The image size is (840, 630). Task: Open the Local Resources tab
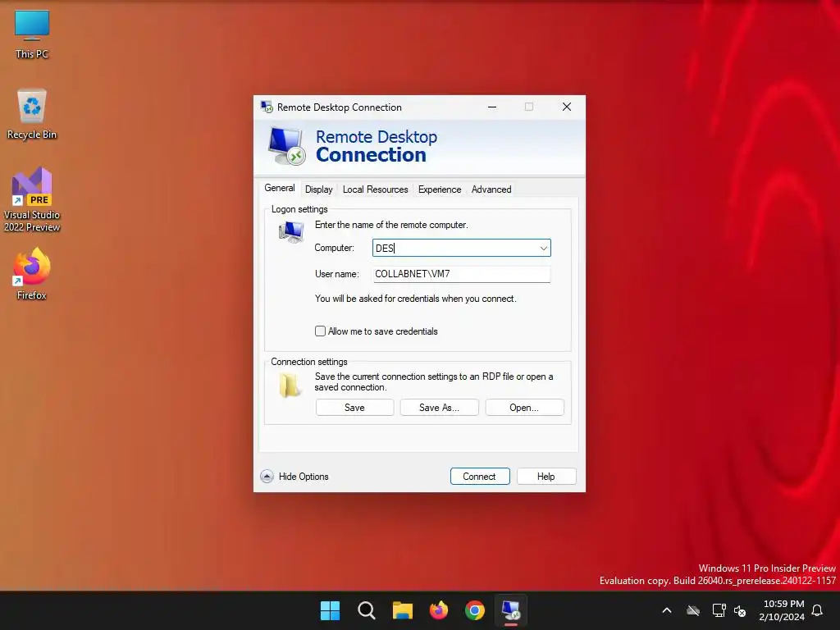(x=376, y=189)
